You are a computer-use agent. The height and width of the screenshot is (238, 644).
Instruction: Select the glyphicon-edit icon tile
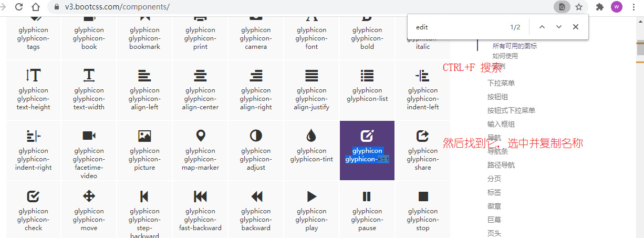(367, 151)
